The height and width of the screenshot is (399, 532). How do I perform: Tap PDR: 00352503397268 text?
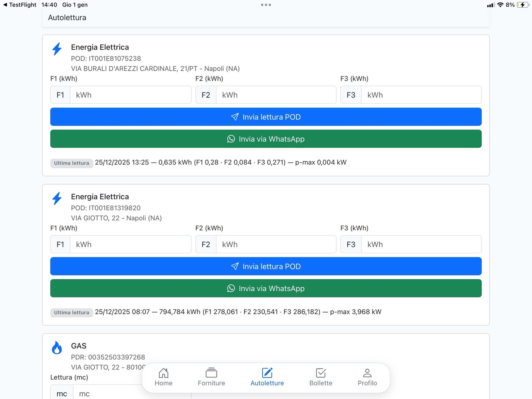click(108, 357)
